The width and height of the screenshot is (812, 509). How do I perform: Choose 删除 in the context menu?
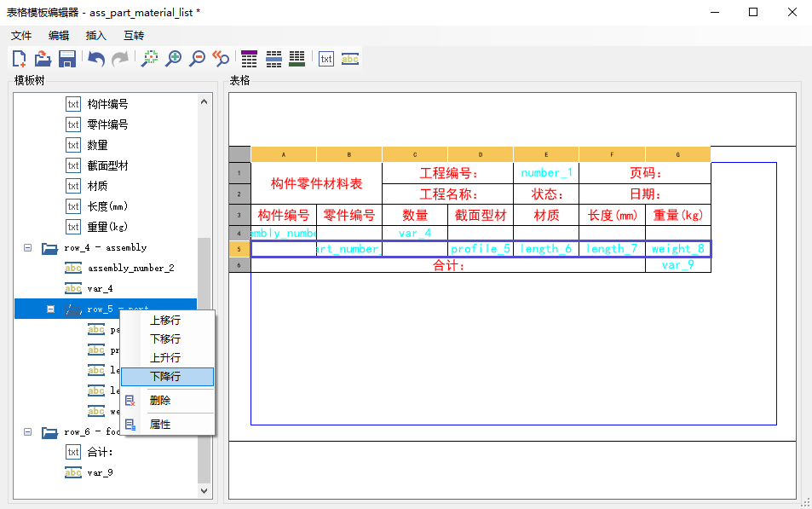tap(167, 400)
